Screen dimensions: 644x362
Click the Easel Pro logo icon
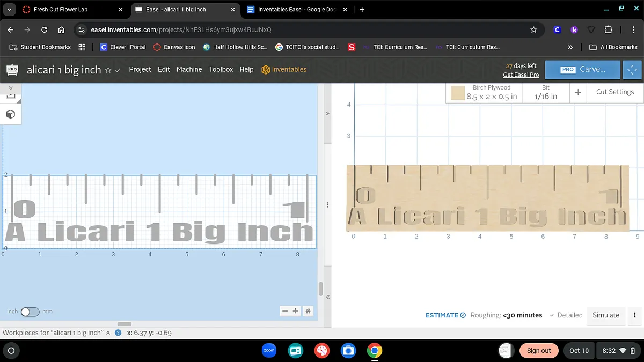(x=12, y=70)
